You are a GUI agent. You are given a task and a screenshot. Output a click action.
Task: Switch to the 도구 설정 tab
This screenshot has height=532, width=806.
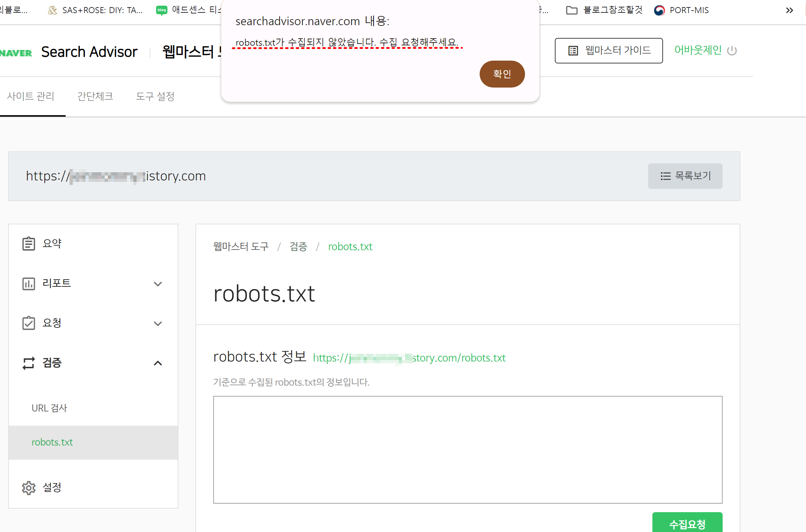pyautogui.click(x=155, y=96)
